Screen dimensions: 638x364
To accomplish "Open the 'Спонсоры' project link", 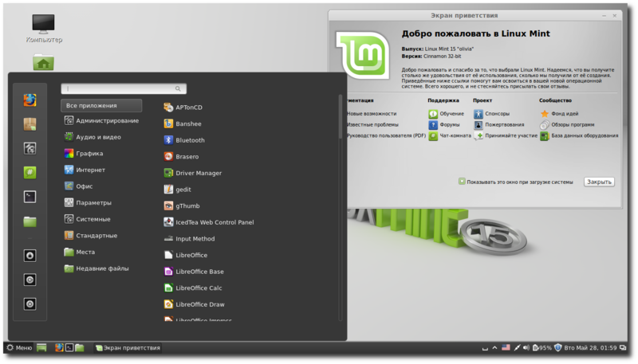I will coord(491,114).
